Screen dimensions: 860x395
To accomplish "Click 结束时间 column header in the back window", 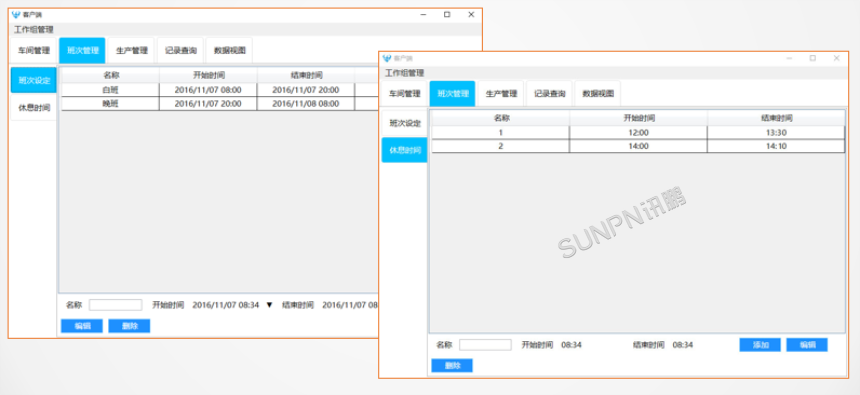I will [x=305, y=75].
